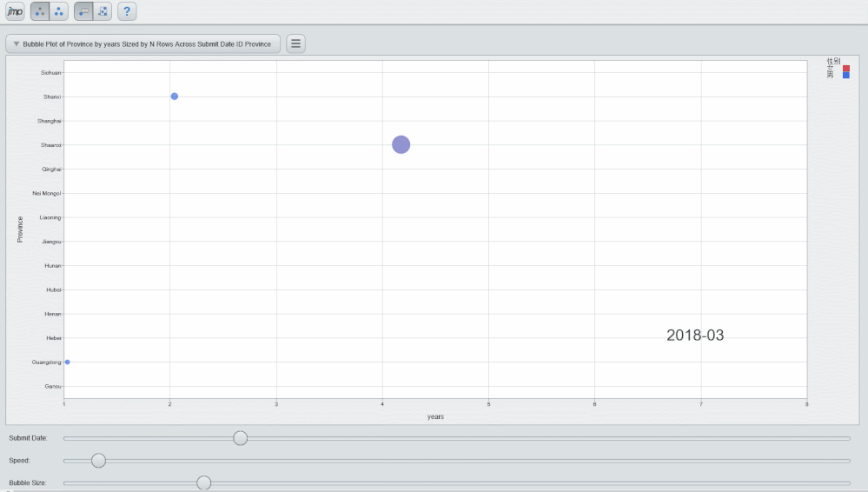Click the years x-axis title
The image size is (868, 492).
pos(435,416)
